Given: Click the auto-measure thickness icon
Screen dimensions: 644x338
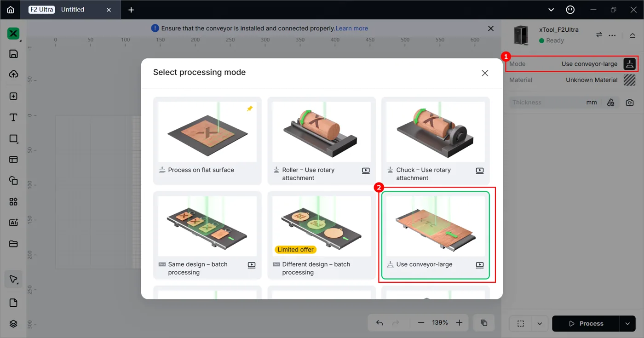Looking at the screenshot, I should pyautogui.click(x=610, y=103).
